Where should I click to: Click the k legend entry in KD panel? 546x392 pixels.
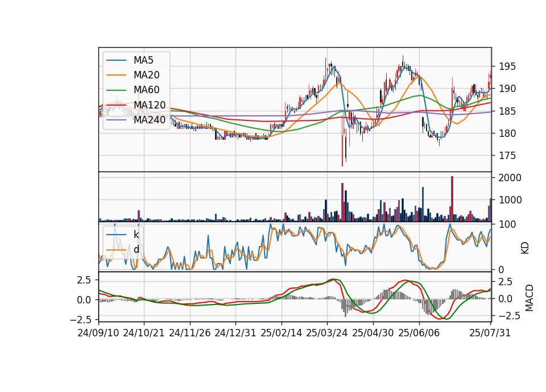tap(136, 235)
